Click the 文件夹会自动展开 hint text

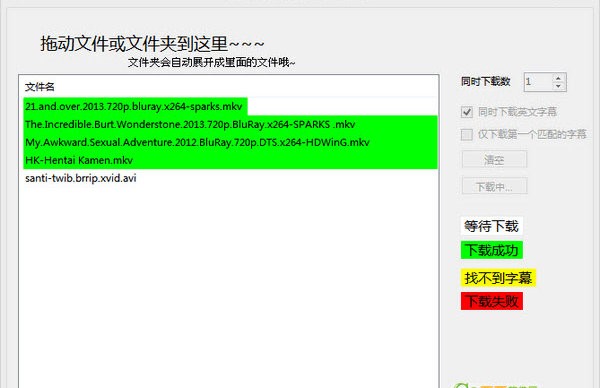[x=211, y=62]
